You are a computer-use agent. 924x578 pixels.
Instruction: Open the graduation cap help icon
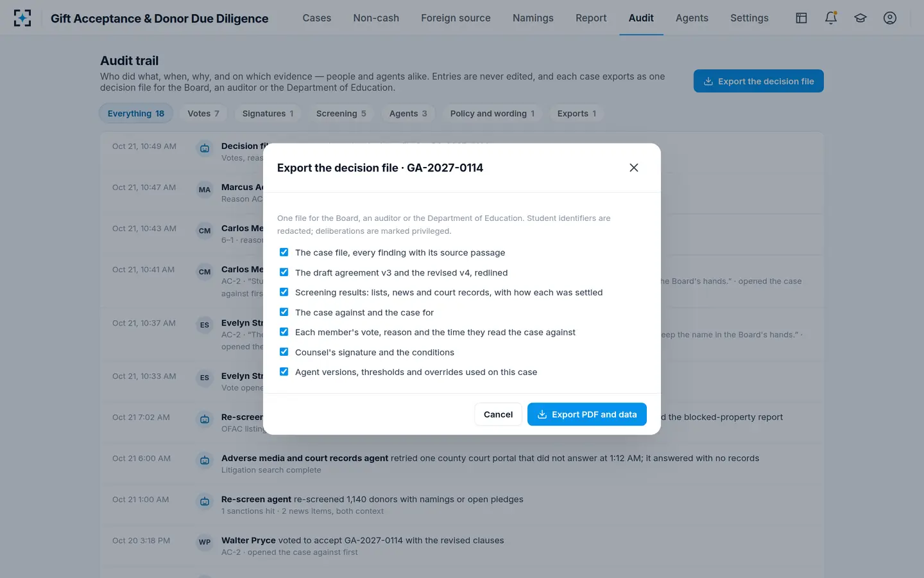(x=860, y=18)
